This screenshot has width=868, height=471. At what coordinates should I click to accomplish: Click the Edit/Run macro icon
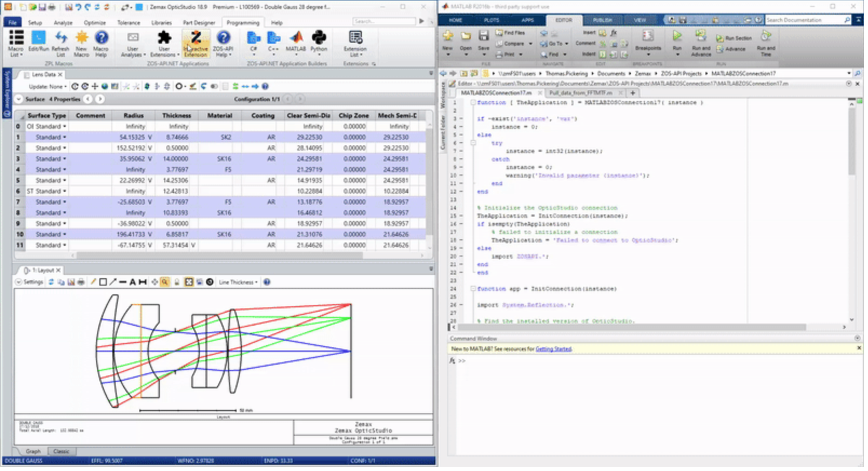coord(38,41)
